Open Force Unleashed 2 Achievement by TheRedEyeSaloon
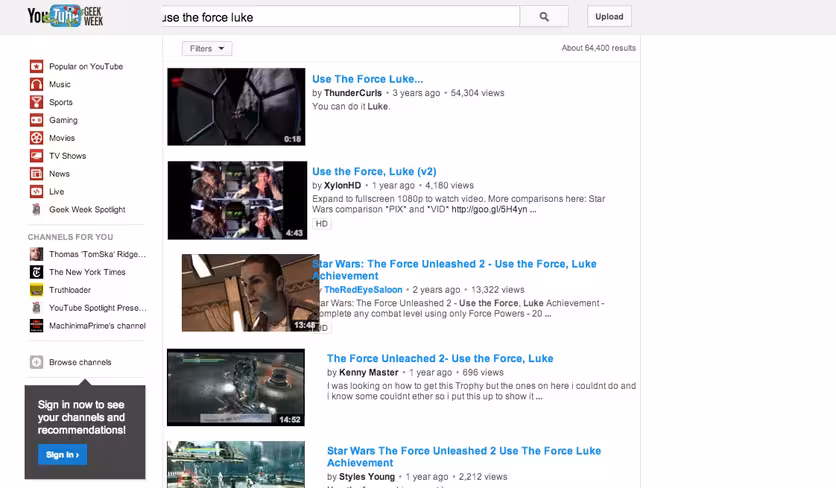 (x=454, y=269)
